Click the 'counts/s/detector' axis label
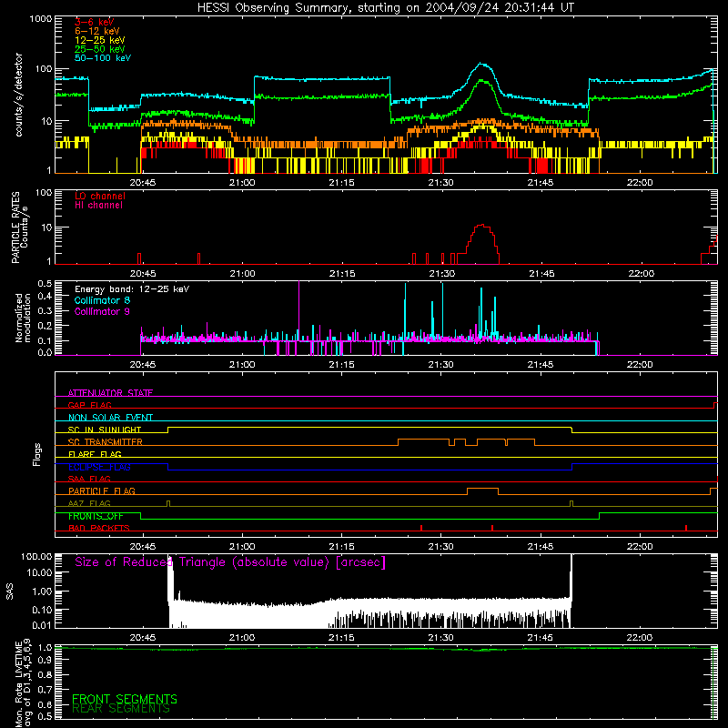The image size is (728, 728). point(19,95)
